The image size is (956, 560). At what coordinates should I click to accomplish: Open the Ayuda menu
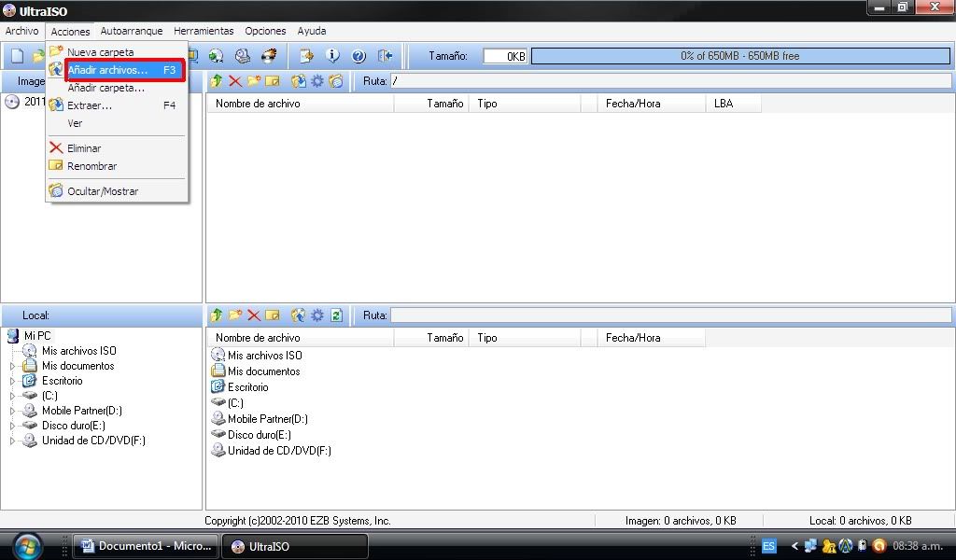tap(312, 31)
